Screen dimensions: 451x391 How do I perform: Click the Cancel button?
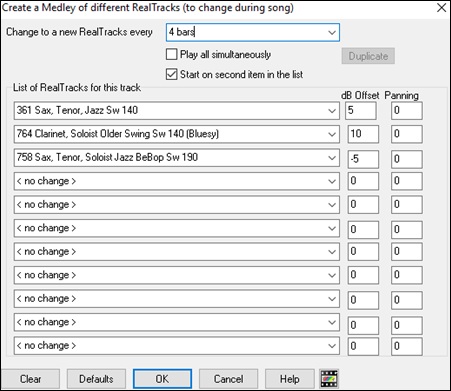pos(228,379)
